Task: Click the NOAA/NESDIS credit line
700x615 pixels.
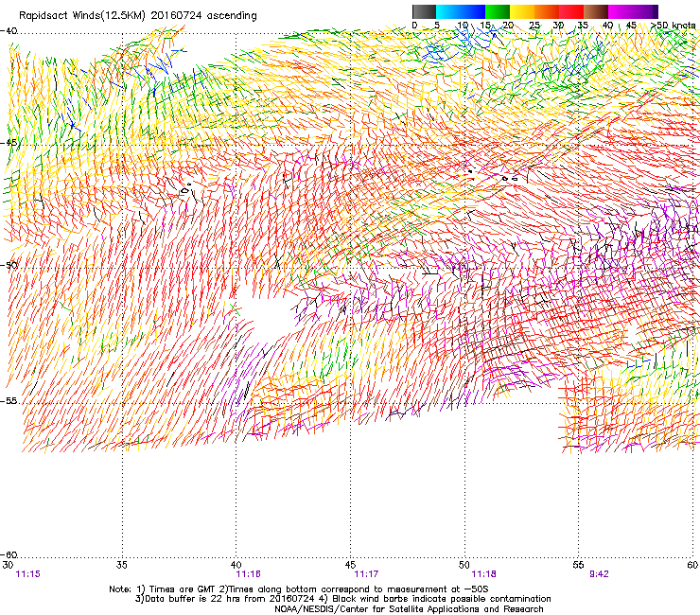Action: tap(409, 609)
